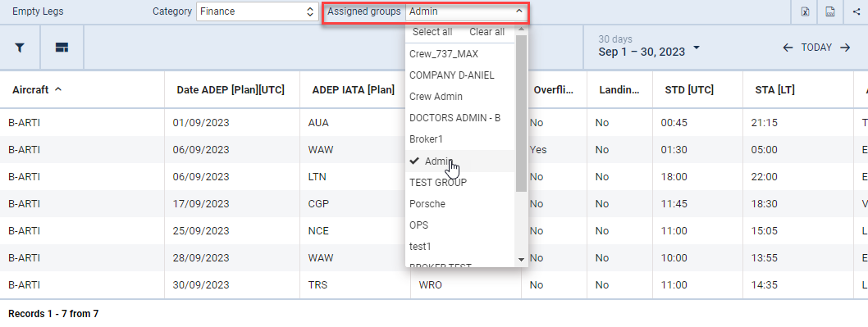
Task: Select COMPANY D-ANIEL group
Action: coord(460,75)
